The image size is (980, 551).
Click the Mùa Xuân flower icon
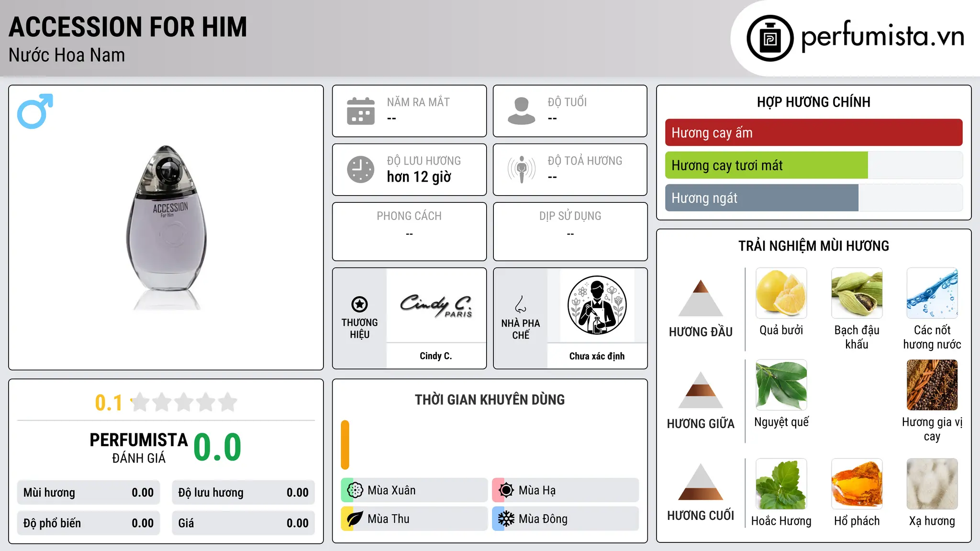click(355, 490)
